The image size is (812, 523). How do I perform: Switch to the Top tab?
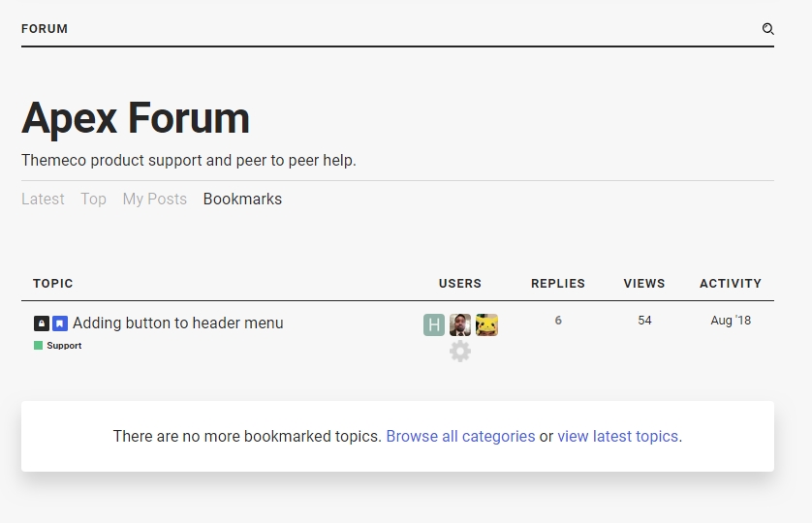click(x=93, y=199)
